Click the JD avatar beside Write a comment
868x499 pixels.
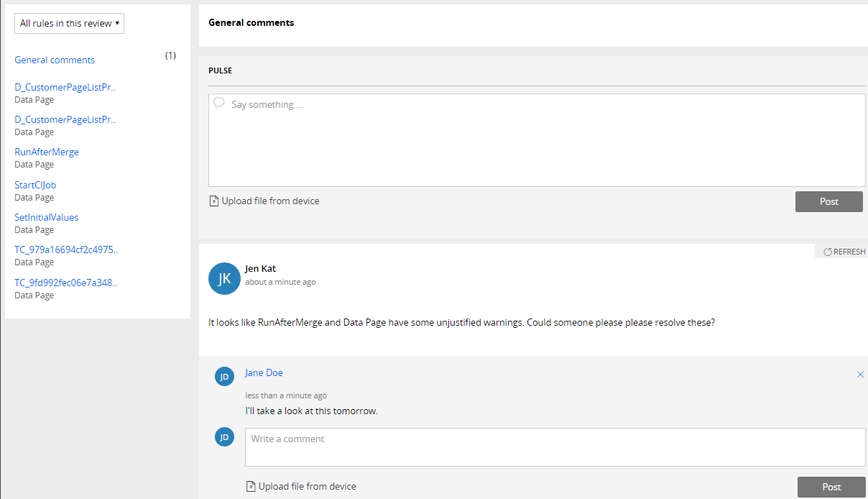pos(225,436)
